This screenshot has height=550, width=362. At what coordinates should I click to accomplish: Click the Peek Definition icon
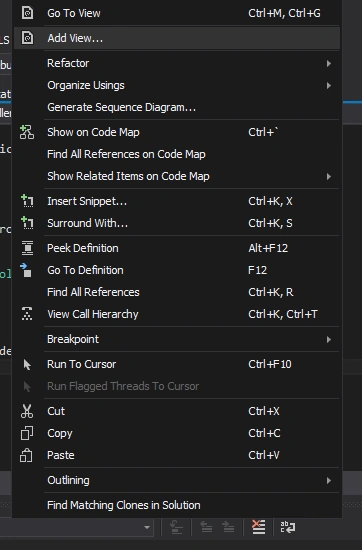coord(27,248)
